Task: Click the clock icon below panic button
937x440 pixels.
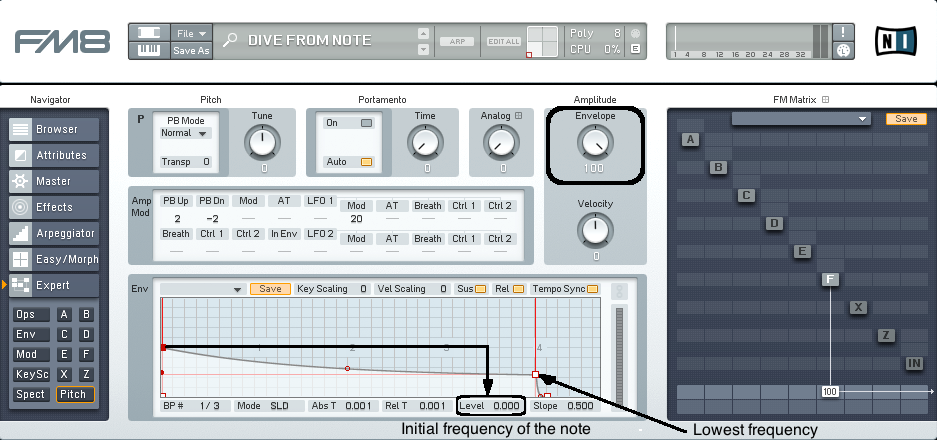Action: (x=843, y=50)
